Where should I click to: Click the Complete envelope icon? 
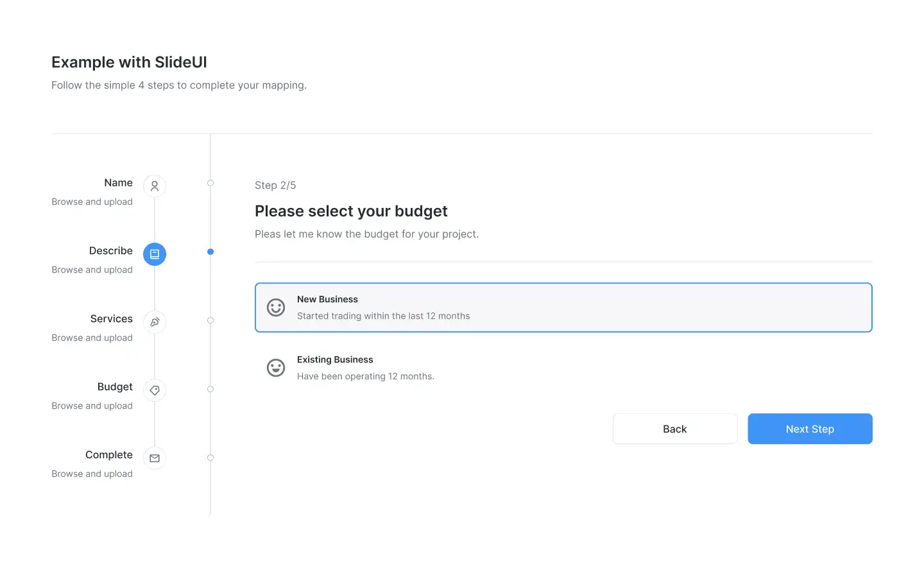[x=155, y=458]
